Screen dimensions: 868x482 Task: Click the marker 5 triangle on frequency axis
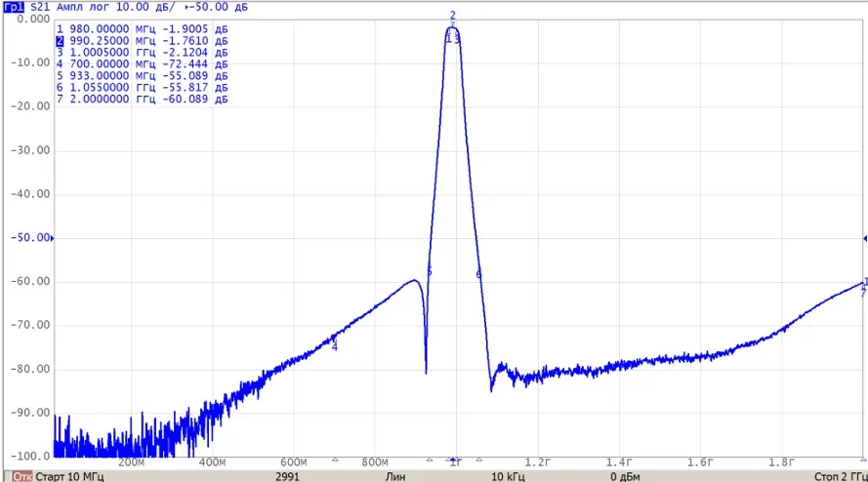pyautogui.click(x=430, y=460)
